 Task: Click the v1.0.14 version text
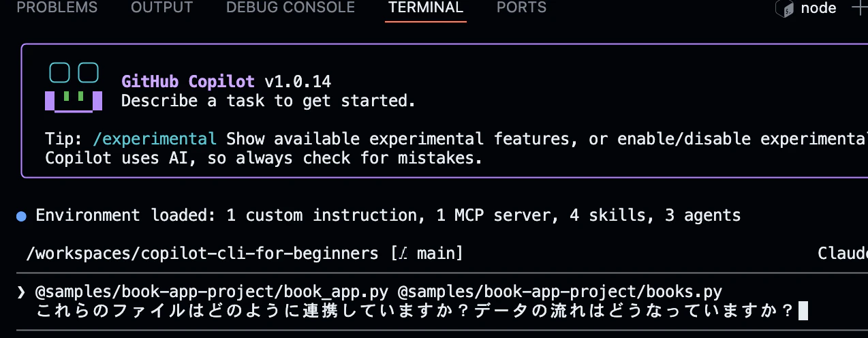click(298, 82)
